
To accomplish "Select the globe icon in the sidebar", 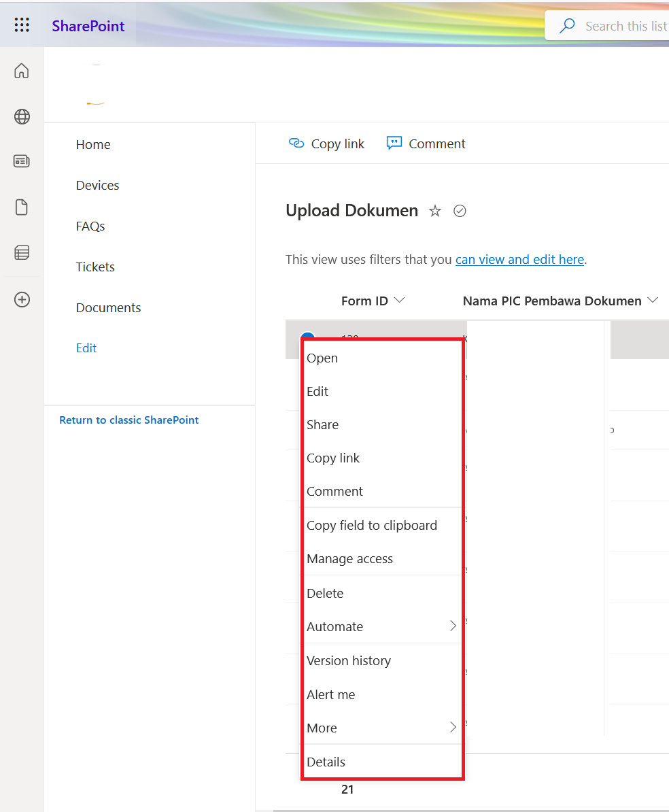I will click(21, 116).
